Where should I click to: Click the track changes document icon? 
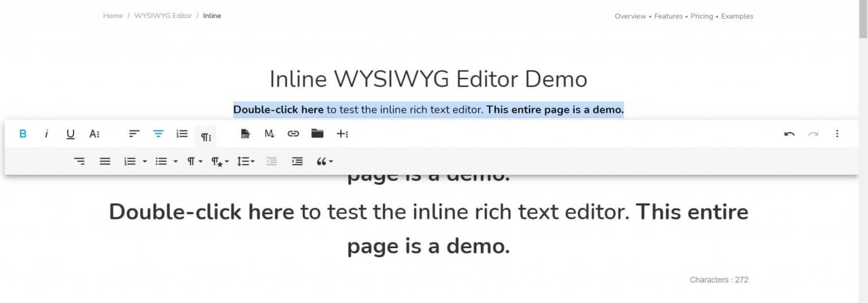(245, 134)
